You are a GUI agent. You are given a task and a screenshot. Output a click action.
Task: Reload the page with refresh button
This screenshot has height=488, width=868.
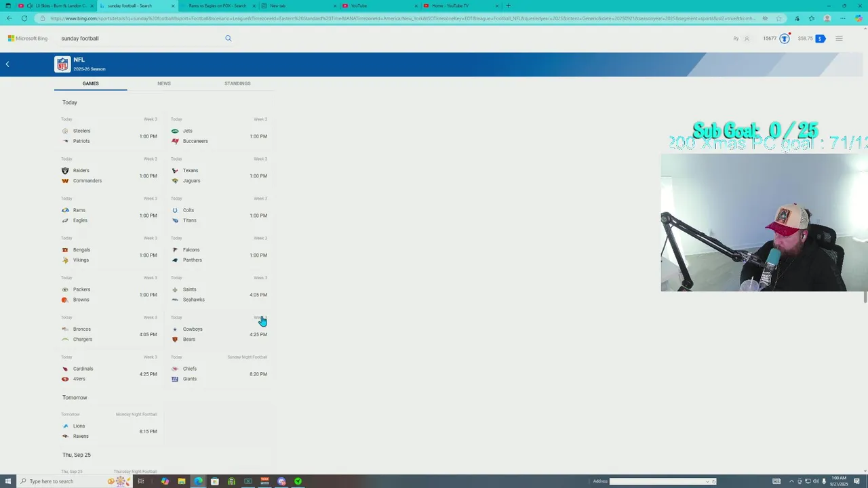24,18
